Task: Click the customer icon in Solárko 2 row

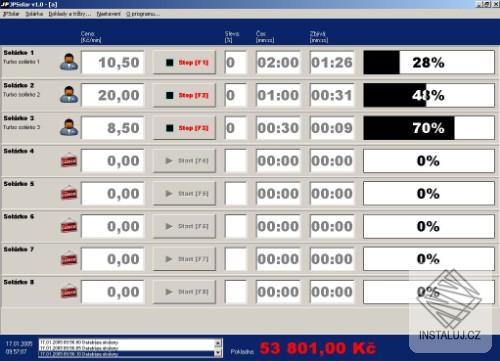Action: coord(69,95)
